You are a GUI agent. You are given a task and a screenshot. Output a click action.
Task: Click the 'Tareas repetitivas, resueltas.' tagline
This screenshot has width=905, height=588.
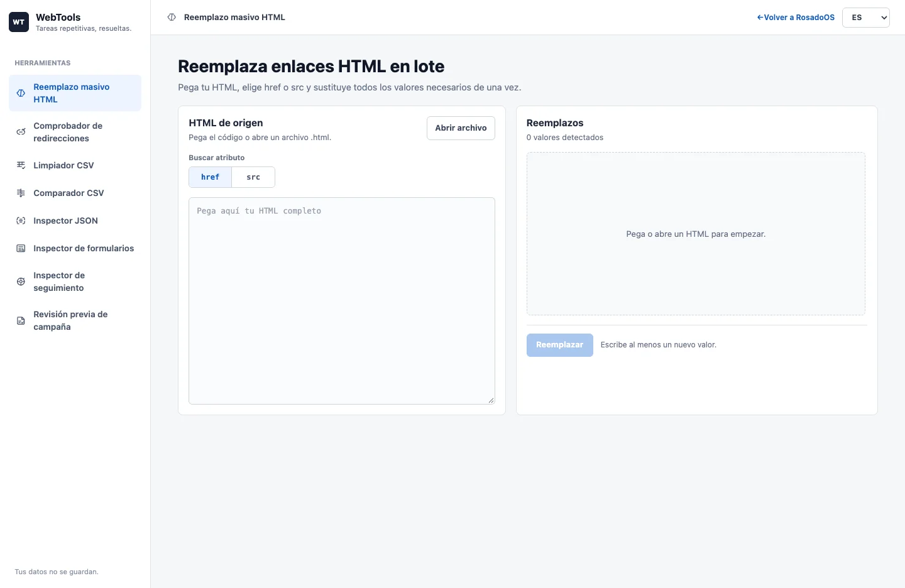point(84,28)
